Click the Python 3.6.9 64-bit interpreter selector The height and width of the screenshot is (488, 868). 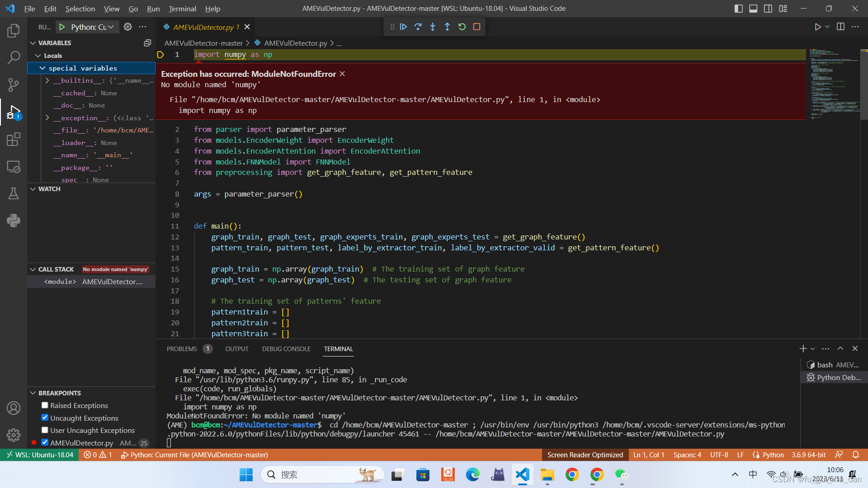coord(808,455)
